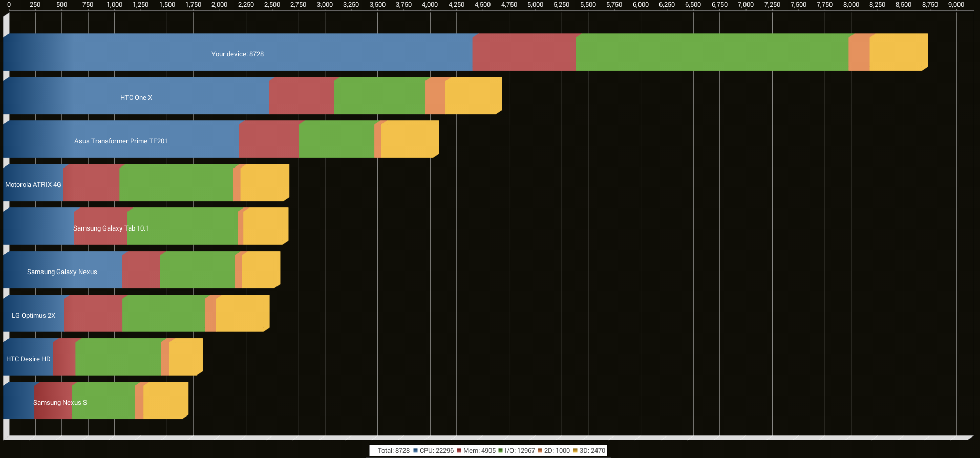980x458 pixels.
Task: Click the yellow 3D swatch in the legend
Action: [x=575, y=451]
